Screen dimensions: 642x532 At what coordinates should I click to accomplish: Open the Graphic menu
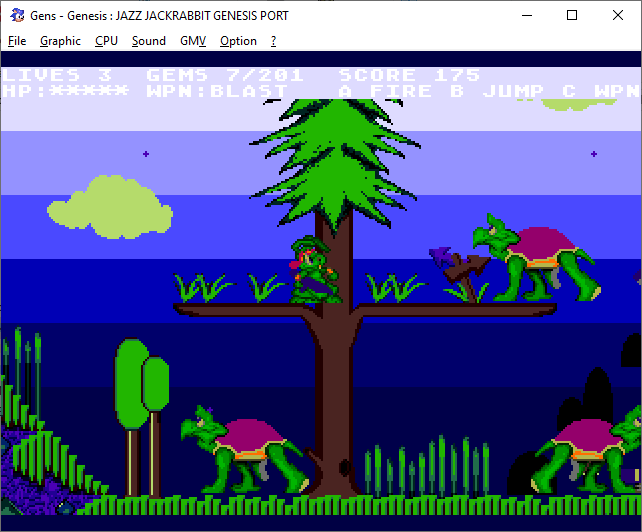click(60, 41)
